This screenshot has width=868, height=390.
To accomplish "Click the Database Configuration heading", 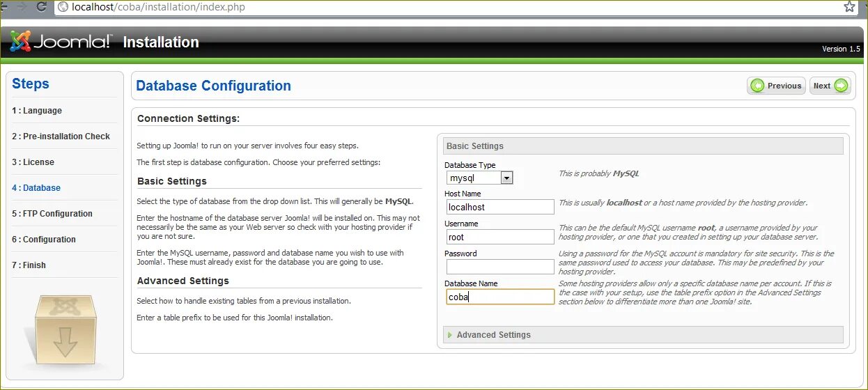I will [214, 86].
